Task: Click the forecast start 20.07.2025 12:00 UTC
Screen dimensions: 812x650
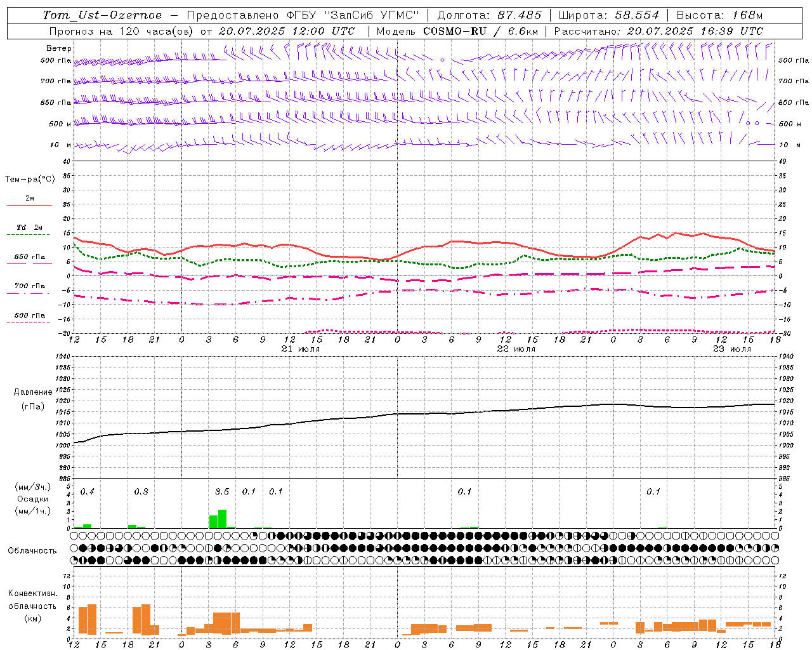Action: click(x=287, y=31)
